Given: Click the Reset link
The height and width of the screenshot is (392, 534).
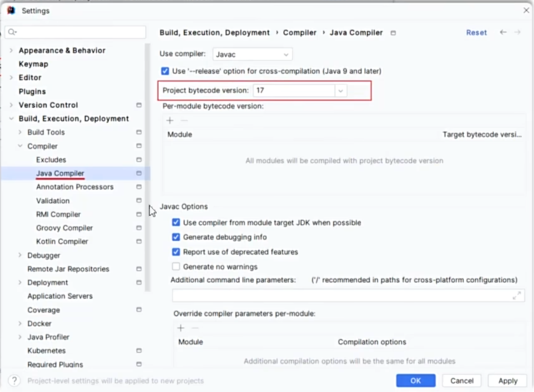Looking at the screenshot, I should [476, 33].
